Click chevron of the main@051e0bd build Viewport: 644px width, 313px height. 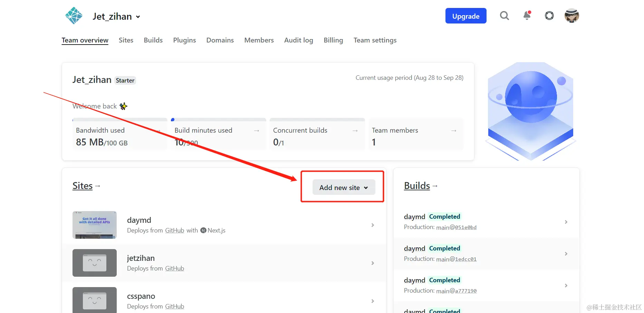[x=566, y=222]
